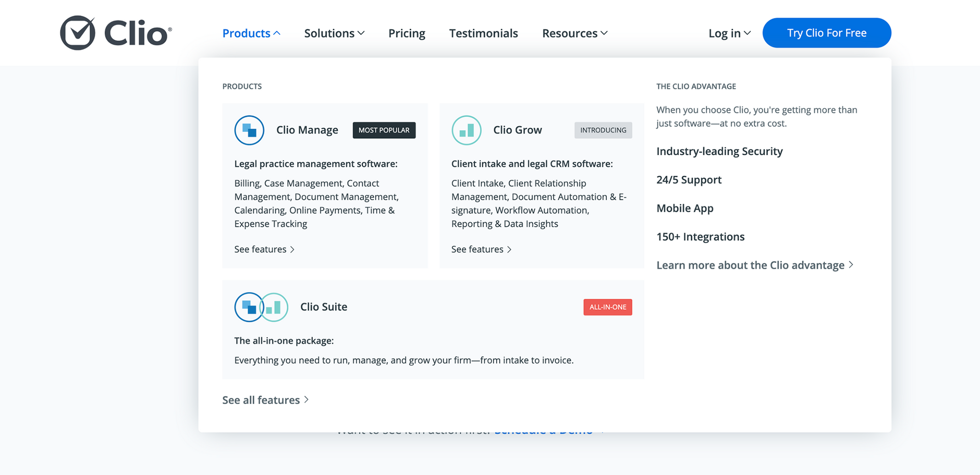The width and height of the screenshot is (980, 475).
Task: Click the ALL-IN-ONE badge
Action: 608,307
